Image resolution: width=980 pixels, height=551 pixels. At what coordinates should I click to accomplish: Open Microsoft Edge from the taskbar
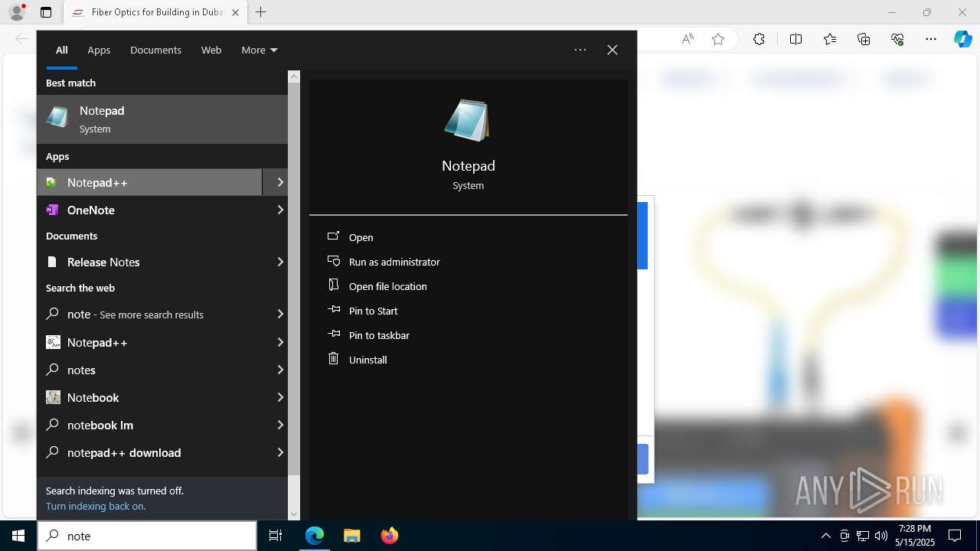(x=315, y=536)
